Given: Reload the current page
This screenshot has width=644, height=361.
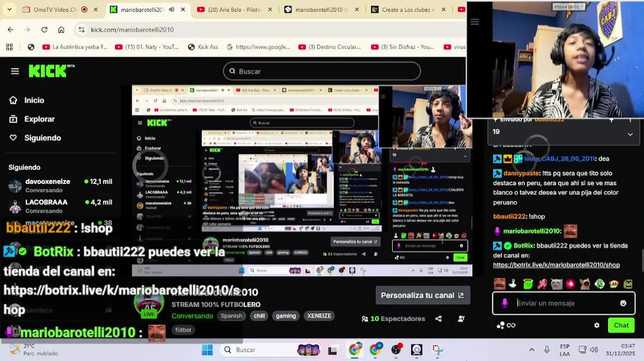Looking at the screenshot, I should (44, 30).
